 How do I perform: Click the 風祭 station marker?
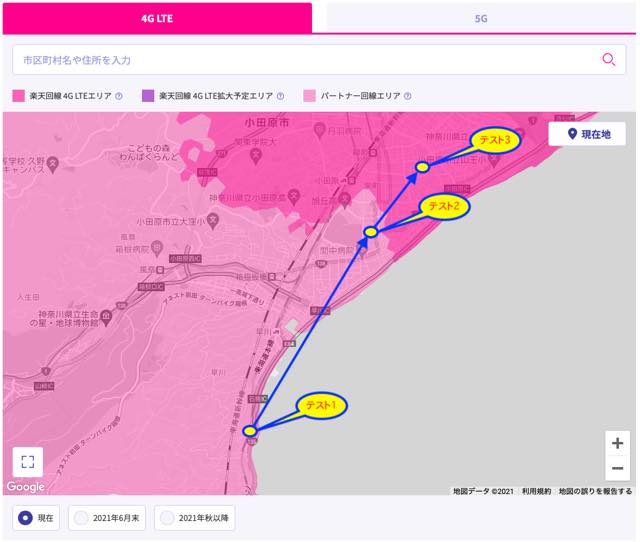point(160,270)
